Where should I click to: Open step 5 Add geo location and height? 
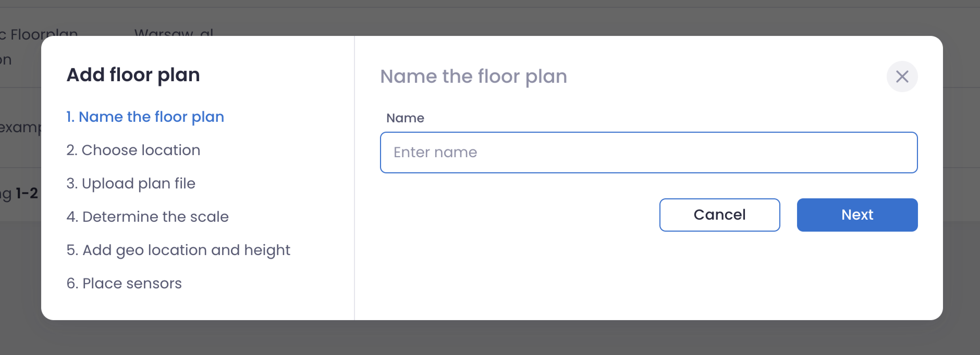(x=179, y=250)
